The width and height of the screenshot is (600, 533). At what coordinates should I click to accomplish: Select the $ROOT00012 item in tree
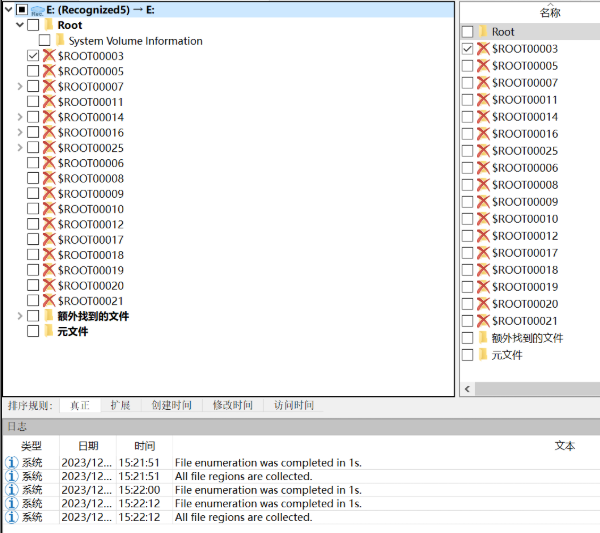90,225
